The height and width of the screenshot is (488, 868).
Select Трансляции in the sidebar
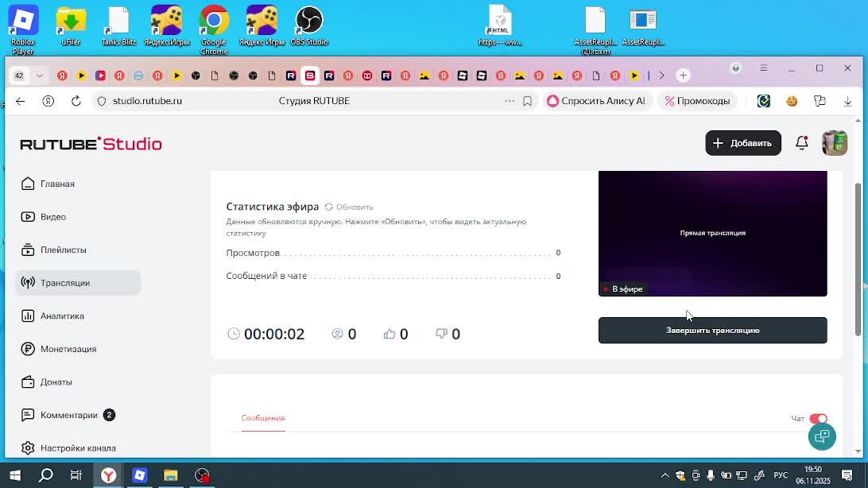tap(78, 283)
